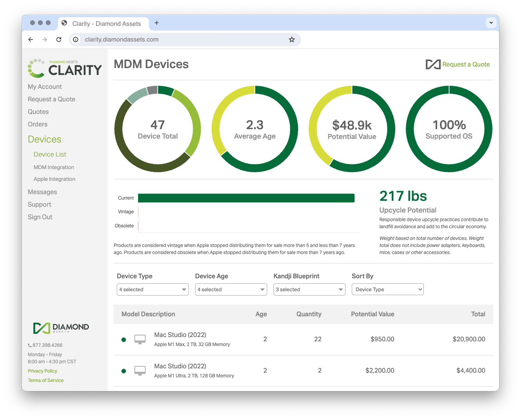The height and width of the screenshot is (420, 521).
Task: Click the Potential Value column header
Action: (373, 314)
